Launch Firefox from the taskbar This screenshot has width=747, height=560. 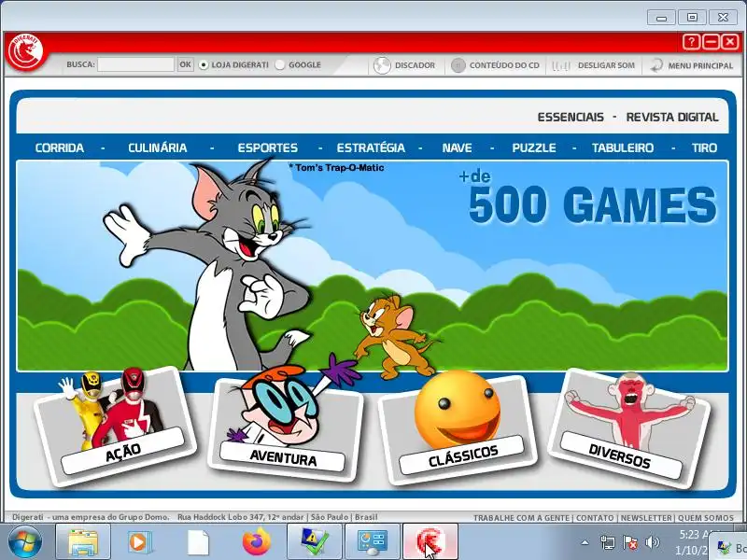pos(256,542)
